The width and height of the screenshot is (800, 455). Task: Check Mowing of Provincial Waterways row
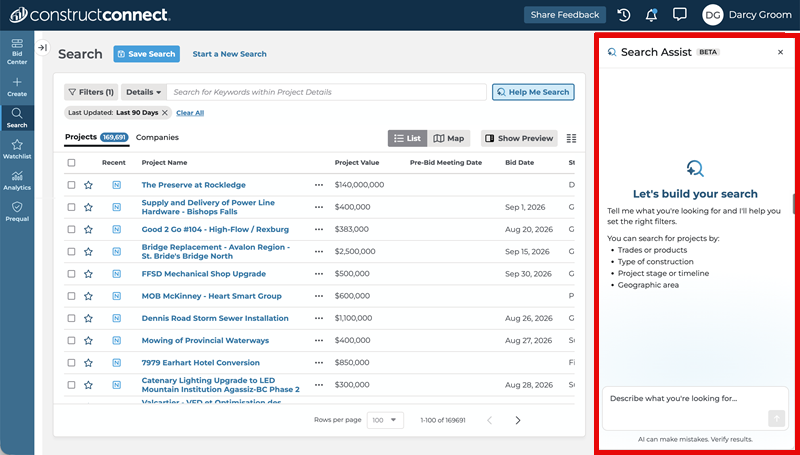click(71, 340)
